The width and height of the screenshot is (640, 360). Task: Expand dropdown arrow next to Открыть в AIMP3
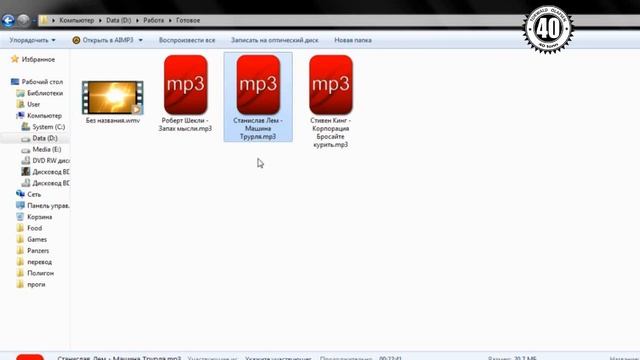tap(140, 40)
